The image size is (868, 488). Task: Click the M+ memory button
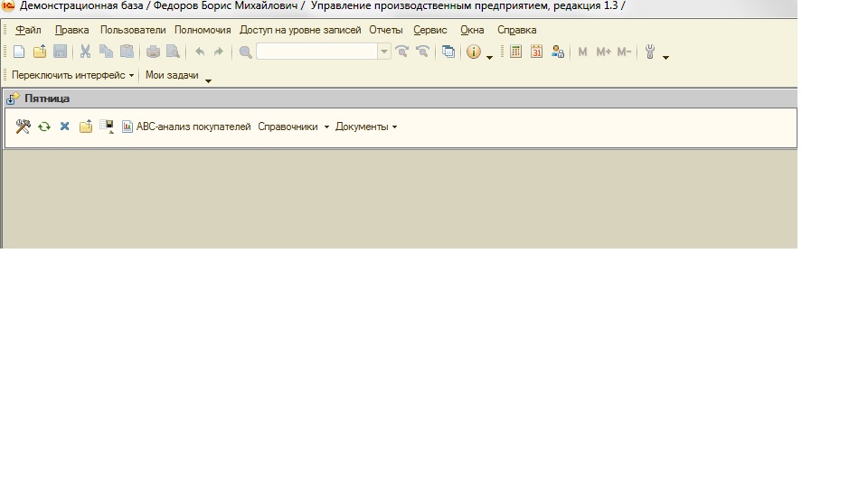pyautogui.click(x=603, y=52)
